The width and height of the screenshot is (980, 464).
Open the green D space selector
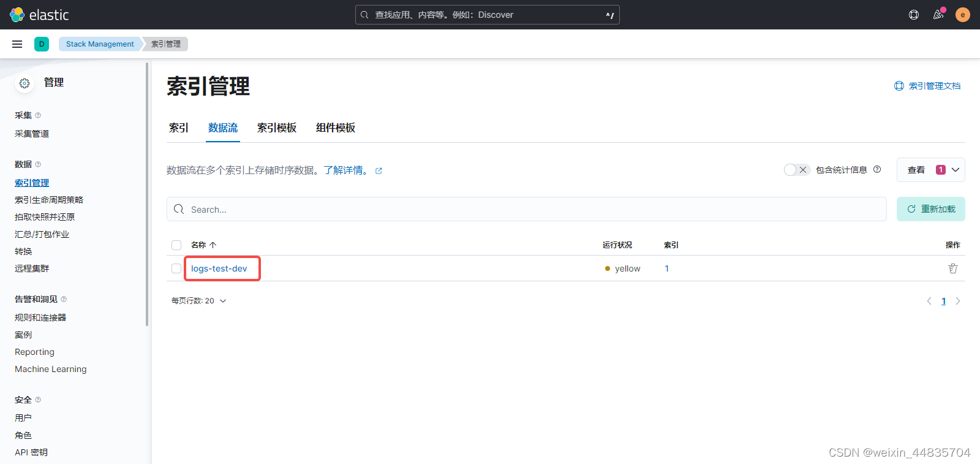42,44
